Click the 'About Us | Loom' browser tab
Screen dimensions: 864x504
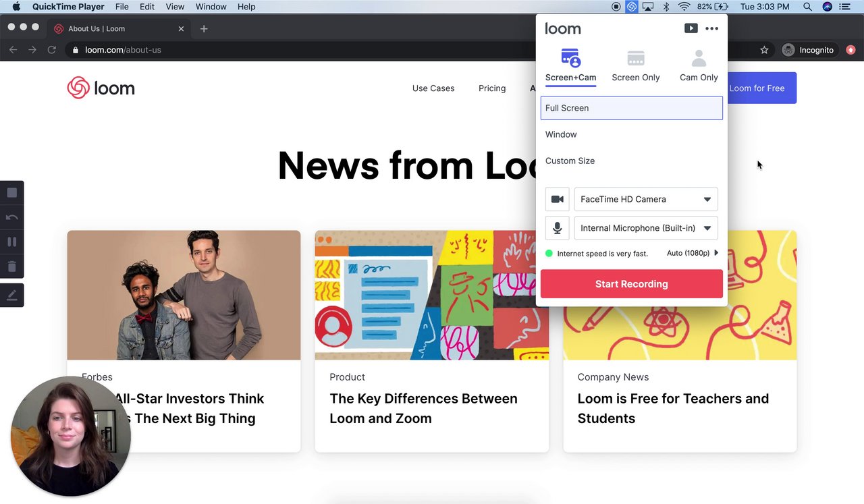(118, 28)
